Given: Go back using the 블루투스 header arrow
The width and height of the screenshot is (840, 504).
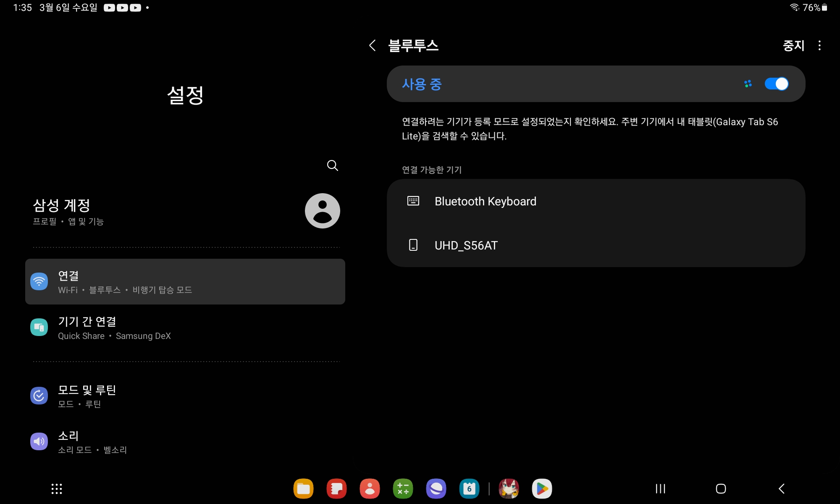Looking at the screenshot, I should 372,45.
